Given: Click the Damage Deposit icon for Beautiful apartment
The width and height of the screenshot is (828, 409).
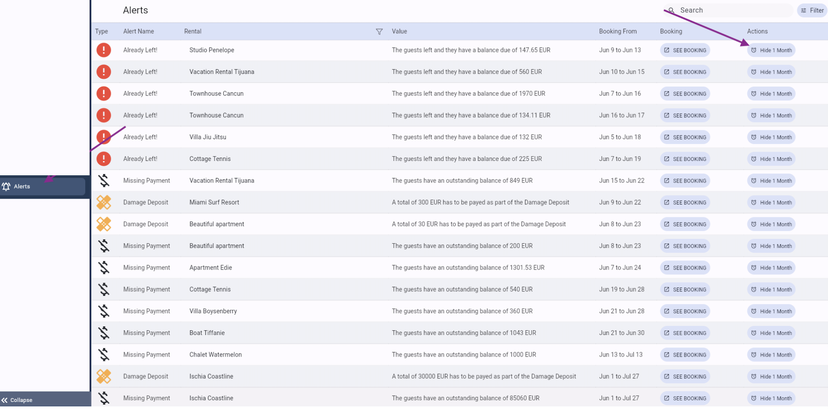Looking at the screenshot, I should tap(104, 224).
